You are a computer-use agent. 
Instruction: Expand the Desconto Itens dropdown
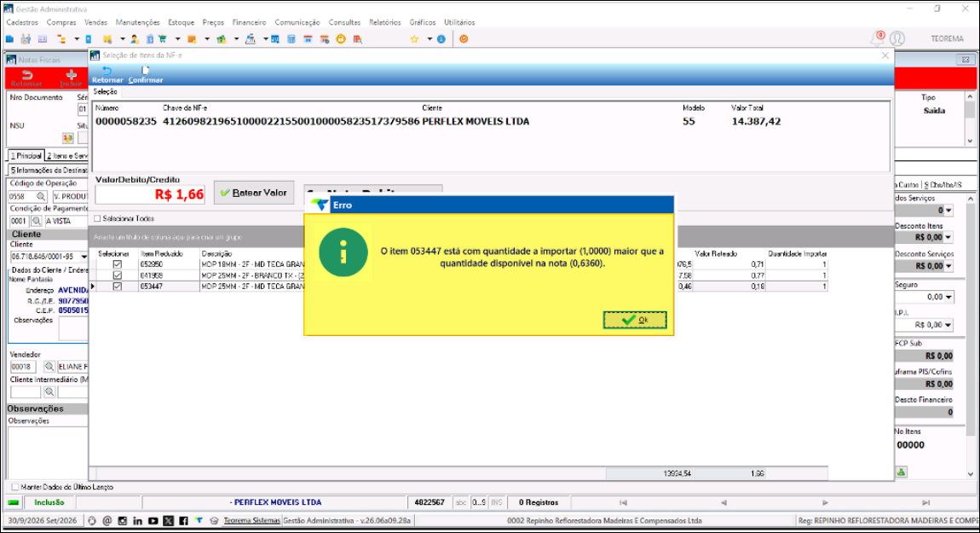(x=948, y=238)
